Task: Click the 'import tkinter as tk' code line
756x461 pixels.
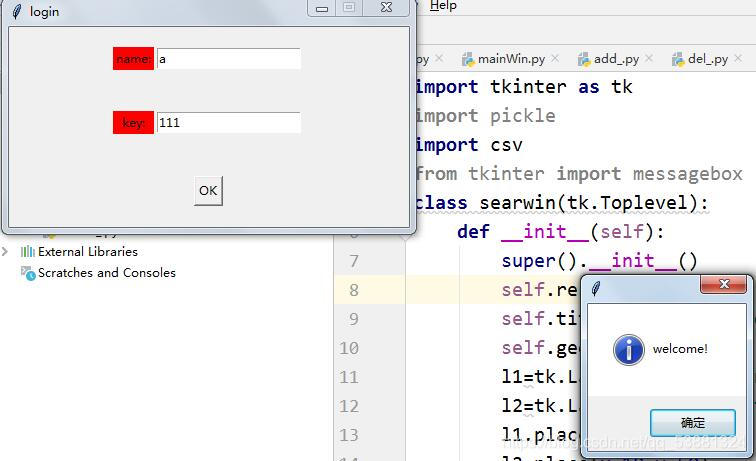Action: pos(524,87)
